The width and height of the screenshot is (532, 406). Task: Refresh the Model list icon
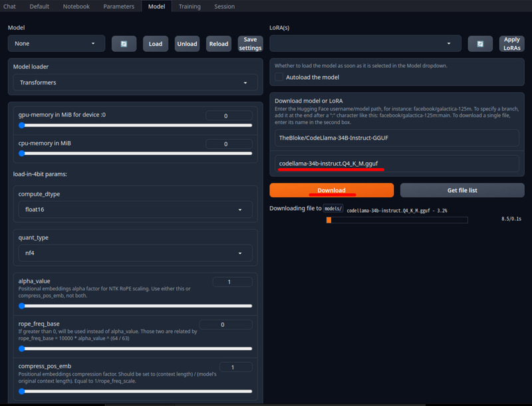pos(124,44)
